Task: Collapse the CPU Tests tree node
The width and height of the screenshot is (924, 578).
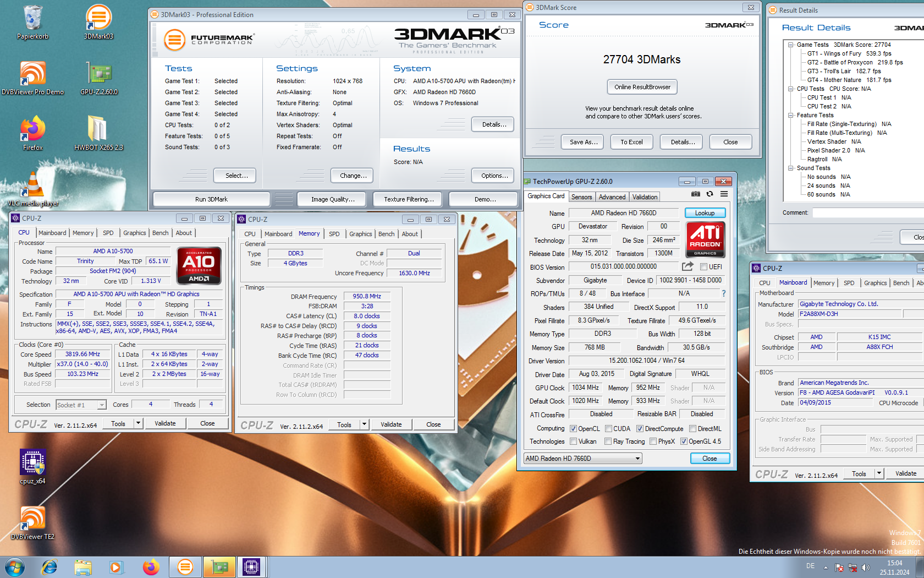Action: pos(790,89)
